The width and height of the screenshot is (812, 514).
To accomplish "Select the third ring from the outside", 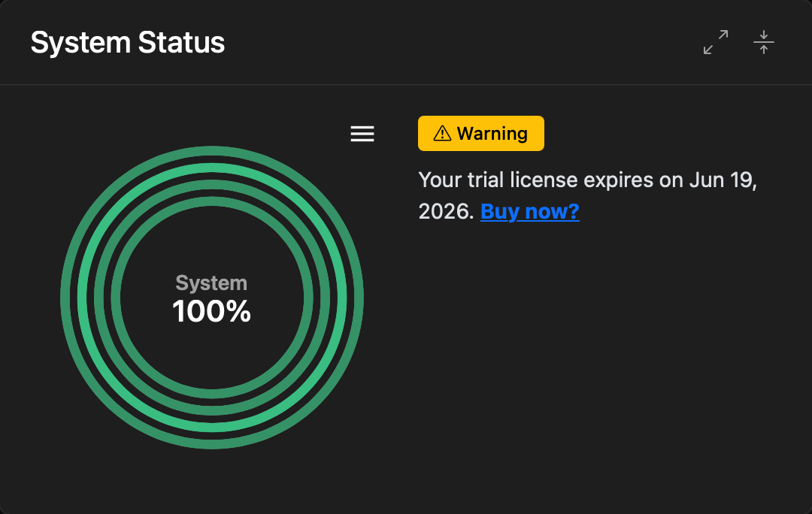I will pos(212,184).
